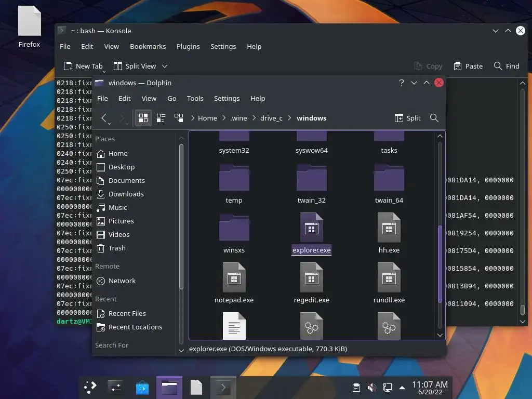
Task: Open Konsole Bookmarks menu
Action: tap(148, 46)
